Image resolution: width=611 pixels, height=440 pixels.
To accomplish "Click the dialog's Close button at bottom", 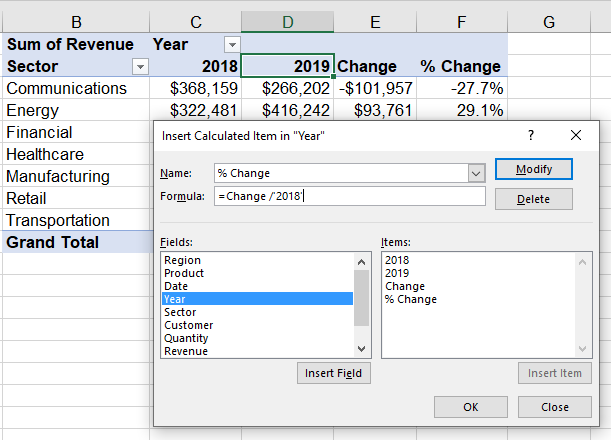I will click(554, 407).
